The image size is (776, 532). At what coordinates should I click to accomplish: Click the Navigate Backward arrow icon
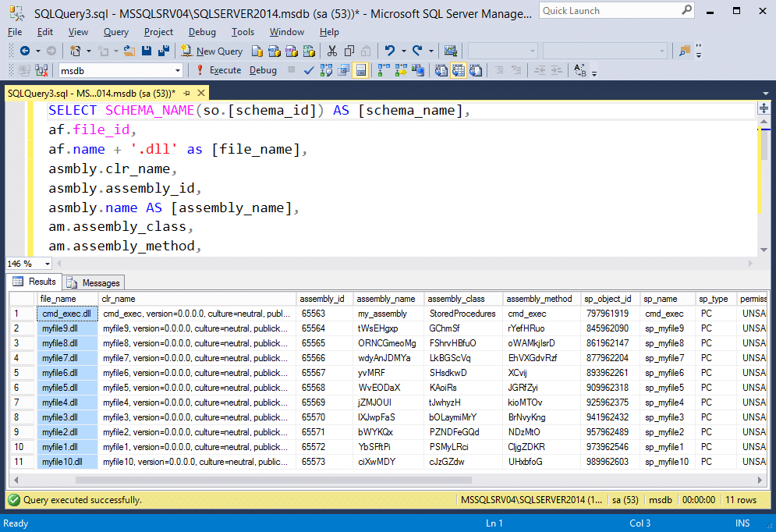coord(25,51)
